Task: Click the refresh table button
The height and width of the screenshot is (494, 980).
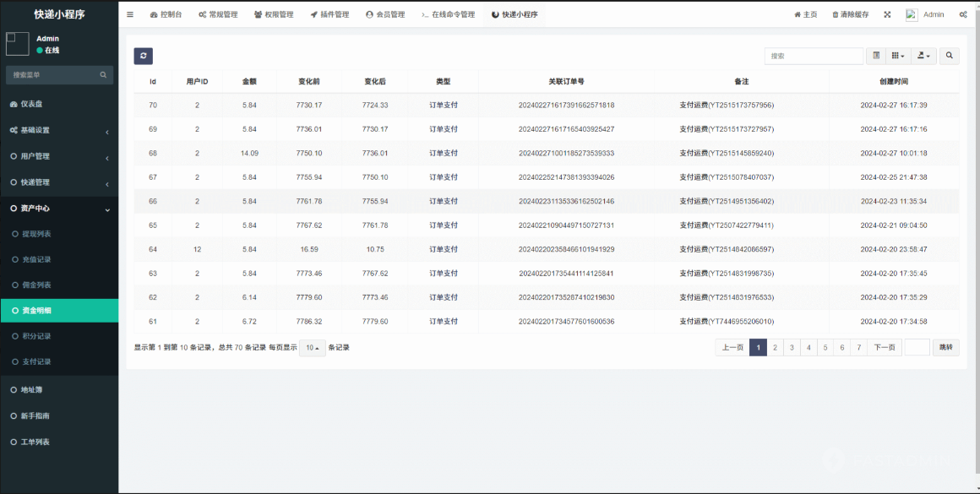Action: pyautogui.click(x=143, y=56)
